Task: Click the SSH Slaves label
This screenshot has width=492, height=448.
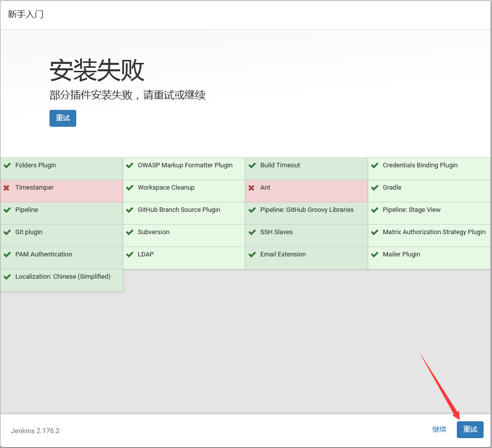Action: tap(276, 232)
